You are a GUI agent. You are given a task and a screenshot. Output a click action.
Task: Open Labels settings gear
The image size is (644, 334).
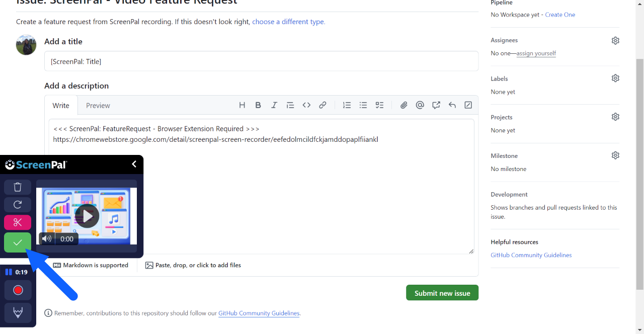615,78
